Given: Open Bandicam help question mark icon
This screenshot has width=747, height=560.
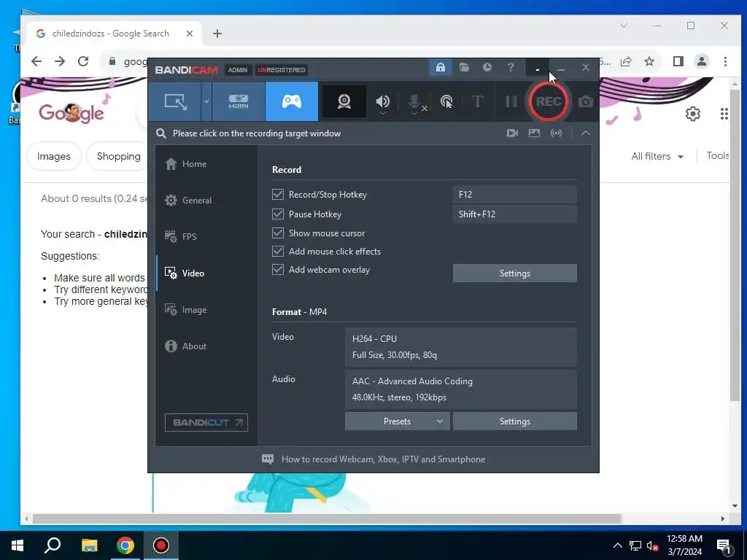Looking at the screenshot, I should 511,67.
